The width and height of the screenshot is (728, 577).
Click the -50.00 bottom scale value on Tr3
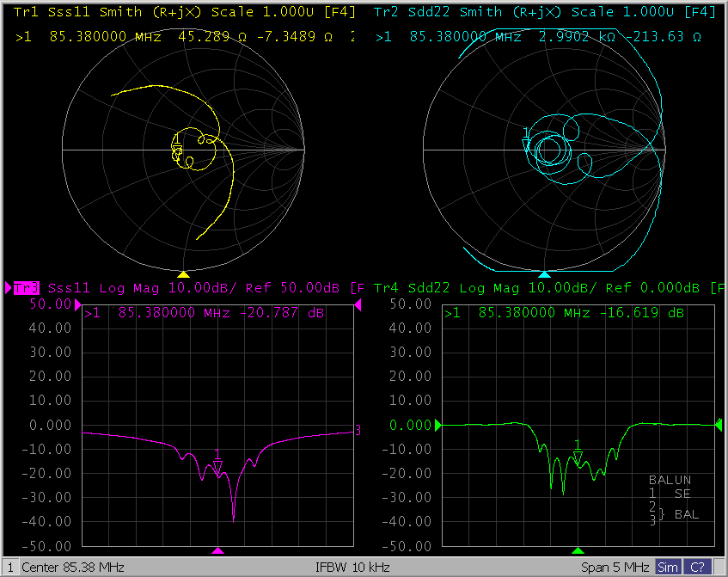pyautogui.click(x=46, y=546)
